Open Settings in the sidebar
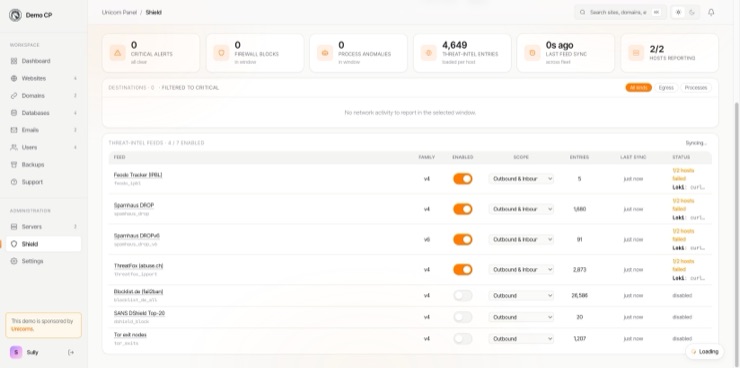This screenshot has height=368, width=740. 43,261
